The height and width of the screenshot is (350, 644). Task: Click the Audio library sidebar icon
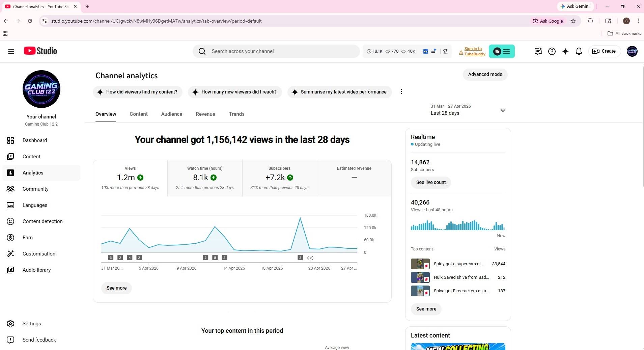(11, 270)
